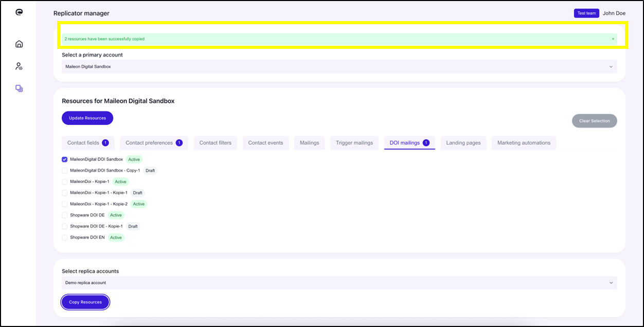Select the Shopware DOI EN checkbox

pyautogui.click(x=65, y=238)
